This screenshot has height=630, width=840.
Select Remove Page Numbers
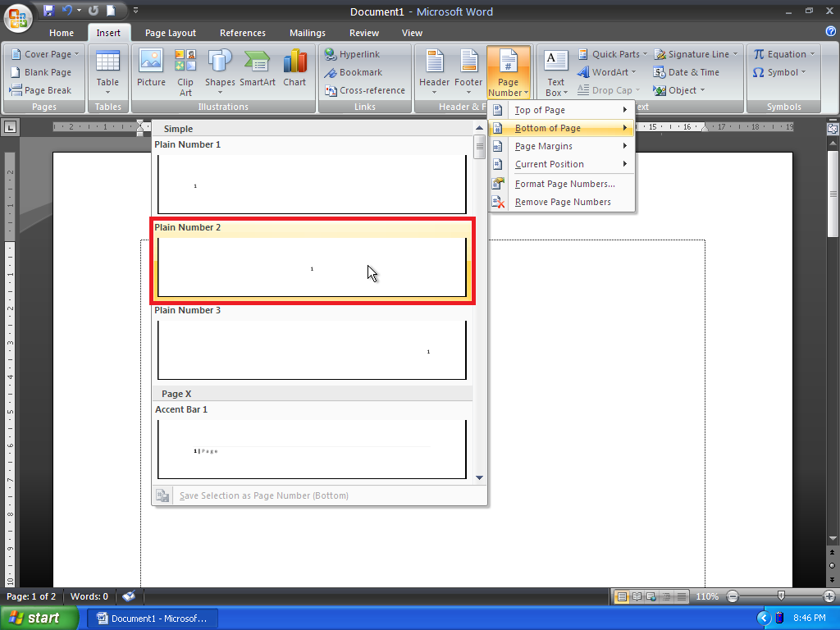click(x=561, y=202)
